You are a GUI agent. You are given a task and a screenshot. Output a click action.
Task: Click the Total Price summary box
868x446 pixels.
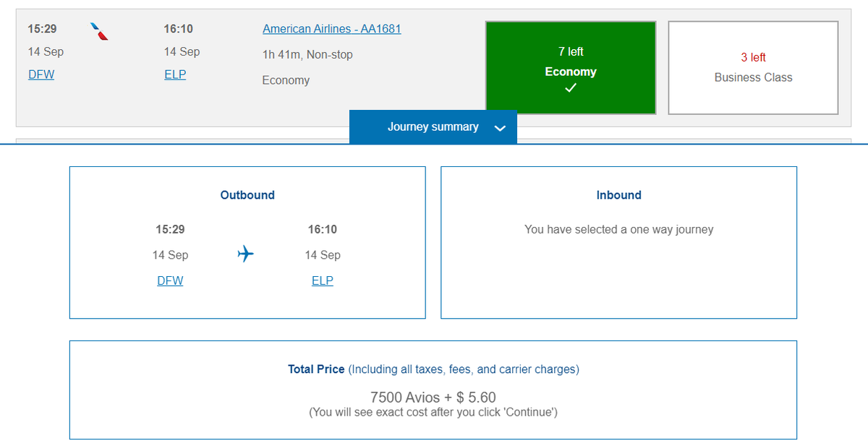coord(433,390)
